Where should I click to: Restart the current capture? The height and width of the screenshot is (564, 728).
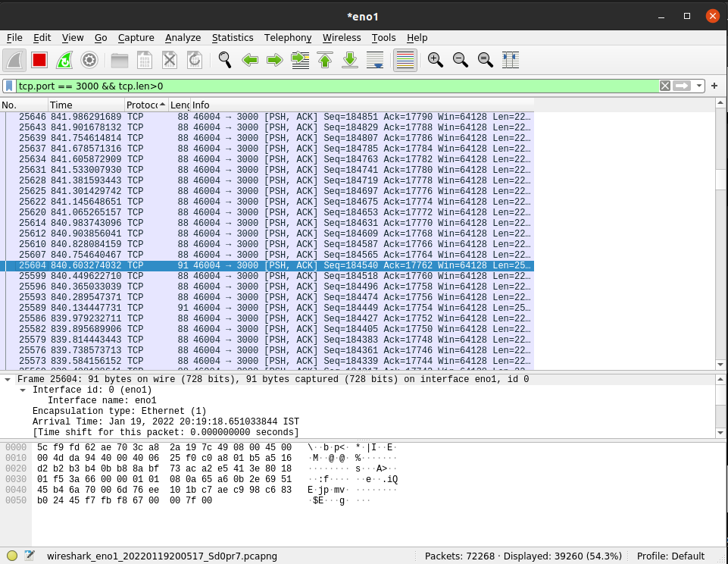64,60
